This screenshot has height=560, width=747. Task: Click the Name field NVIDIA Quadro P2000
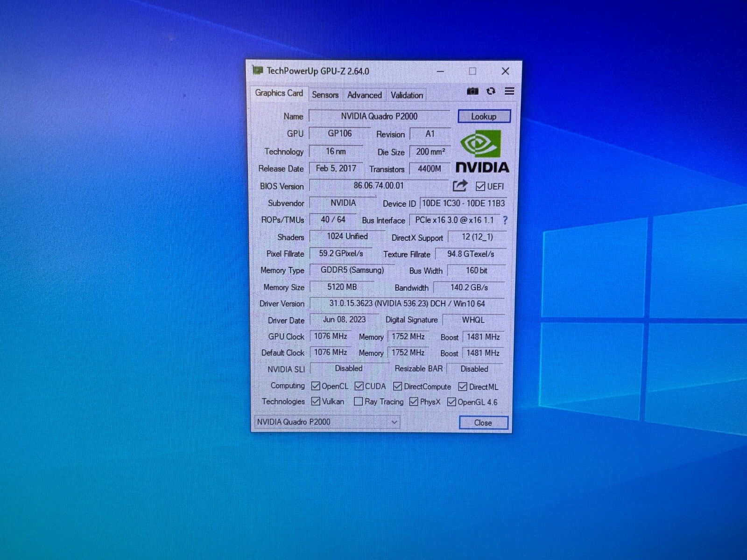379,116
